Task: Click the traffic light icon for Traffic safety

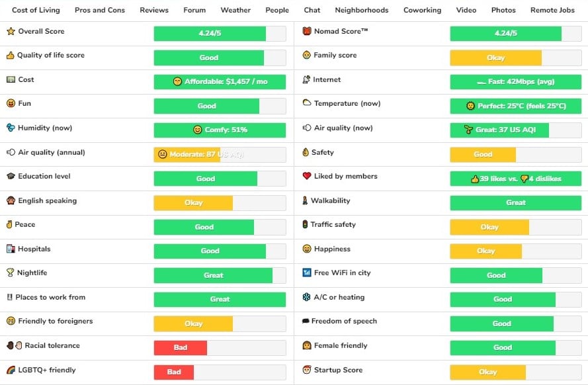Action: point(305,225)
